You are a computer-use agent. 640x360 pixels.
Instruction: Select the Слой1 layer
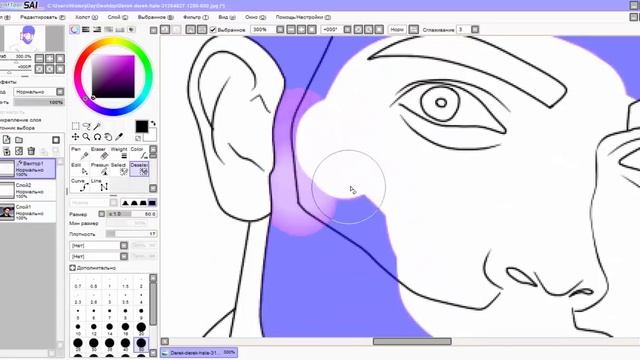point(28,212)
